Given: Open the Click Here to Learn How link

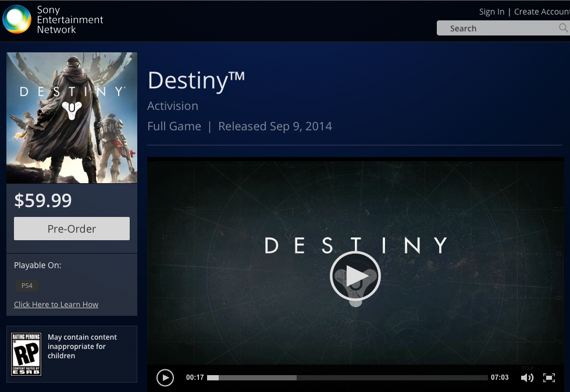Looking at the screenshot, I should coord(56,304).
